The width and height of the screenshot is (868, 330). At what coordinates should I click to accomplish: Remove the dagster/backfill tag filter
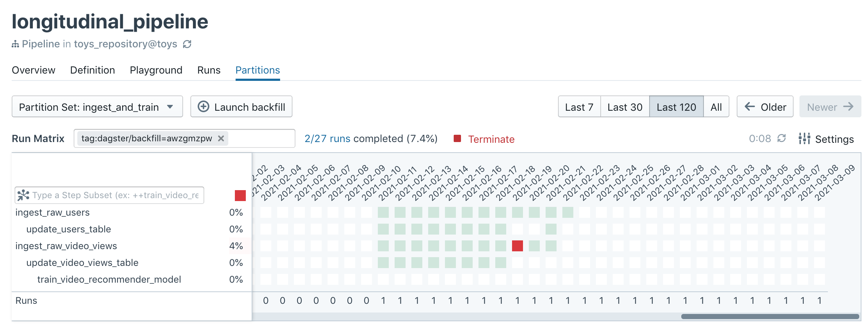[221, 138]
